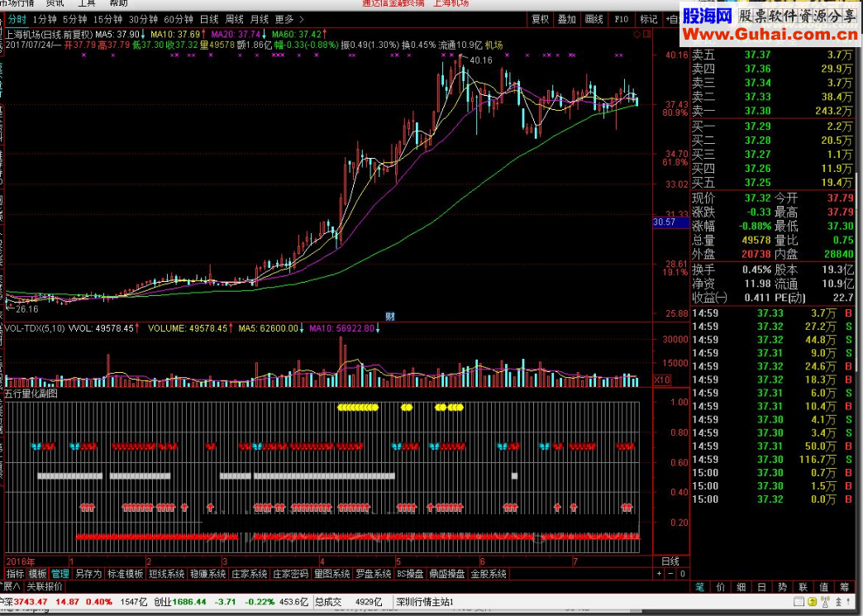Select the BS操盘 template
The image size is (863, 616).
point(410,574)
